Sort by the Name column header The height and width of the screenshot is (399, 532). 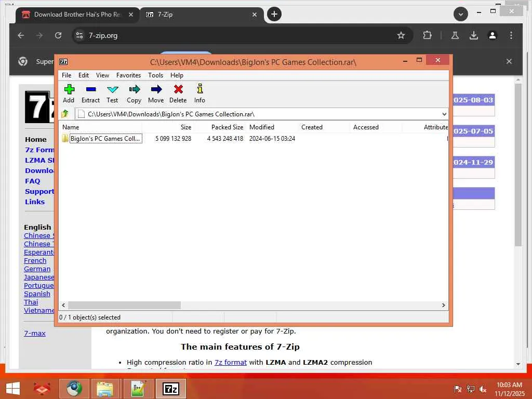pos(101,127)
